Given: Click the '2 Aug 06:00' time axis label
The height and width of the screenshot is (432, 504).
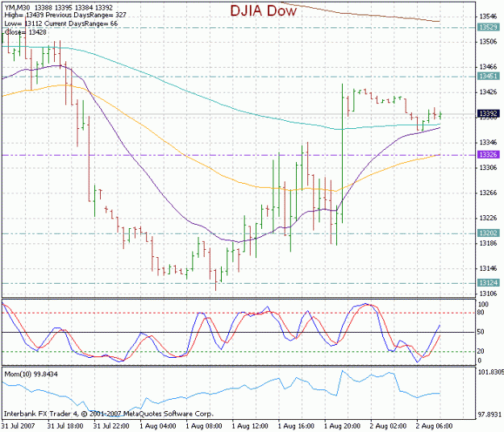Looking at the screenshot, I should click(435, 426).
